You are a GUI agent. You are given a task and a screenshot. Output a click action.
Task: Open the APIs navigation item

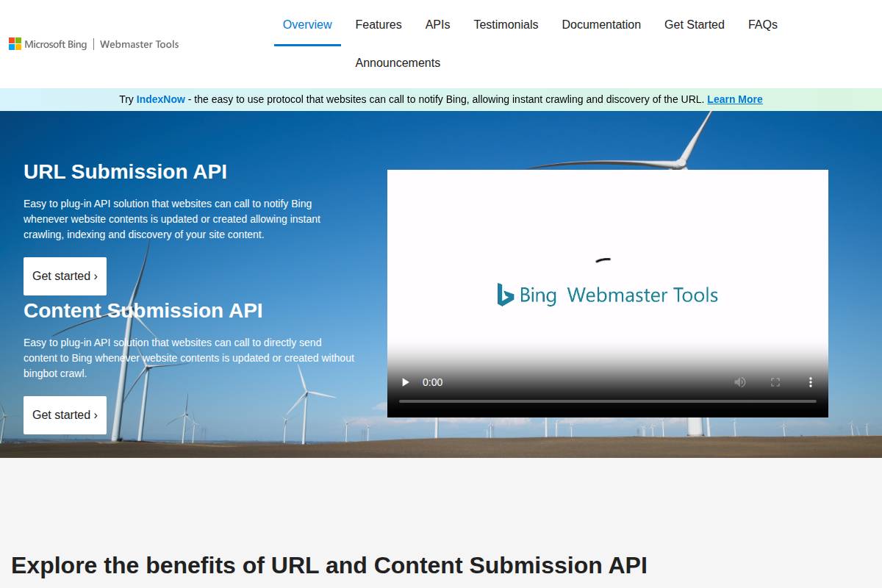[437, 24]
